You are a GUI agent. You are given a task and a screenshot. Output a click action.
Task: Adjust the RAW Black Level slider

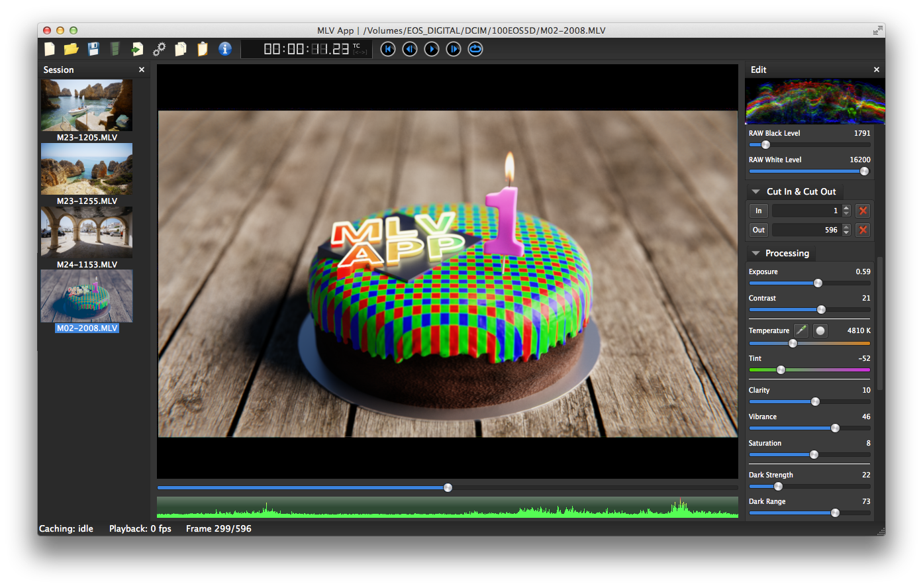coord(810,145)
